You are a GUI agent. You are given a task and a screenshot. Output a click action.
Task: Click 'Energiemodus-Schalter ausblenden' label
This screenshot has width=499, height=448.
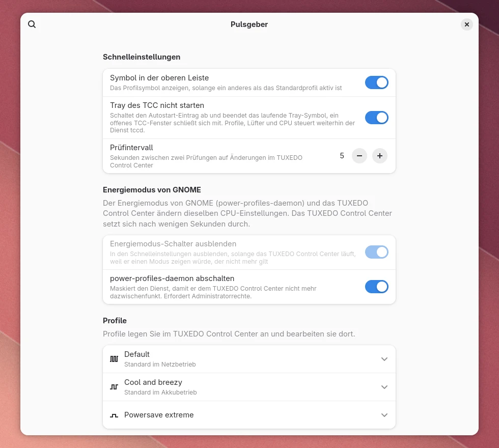click(173, 244)
